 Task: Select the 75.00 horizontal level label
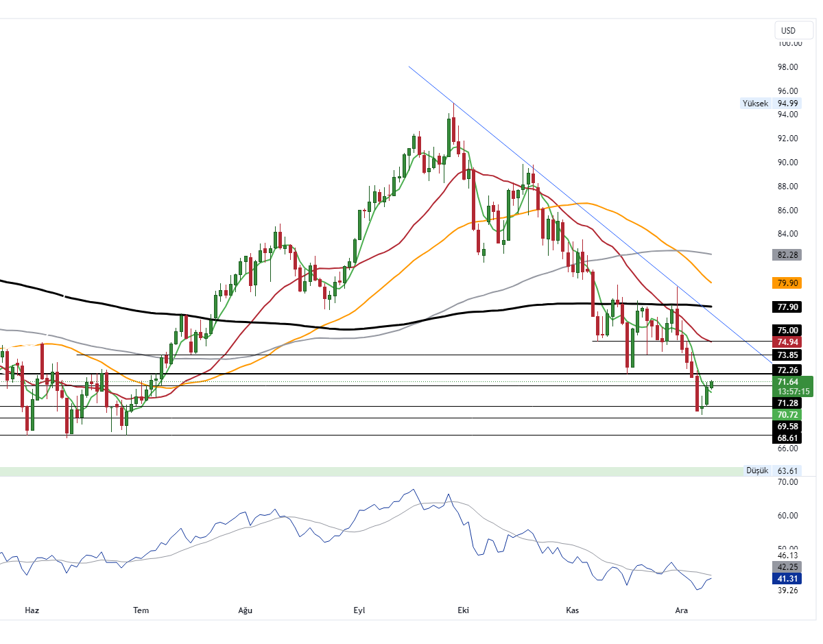[786, 330]
